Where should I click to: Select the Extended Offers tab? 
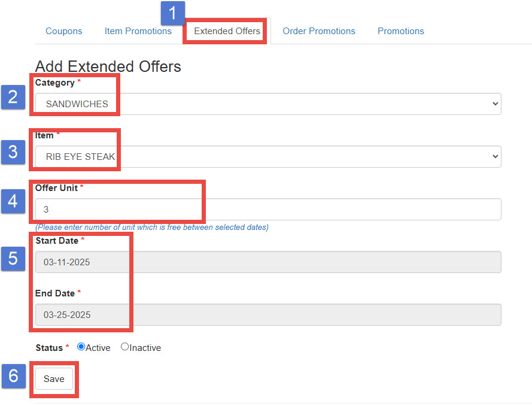point(227,31)
